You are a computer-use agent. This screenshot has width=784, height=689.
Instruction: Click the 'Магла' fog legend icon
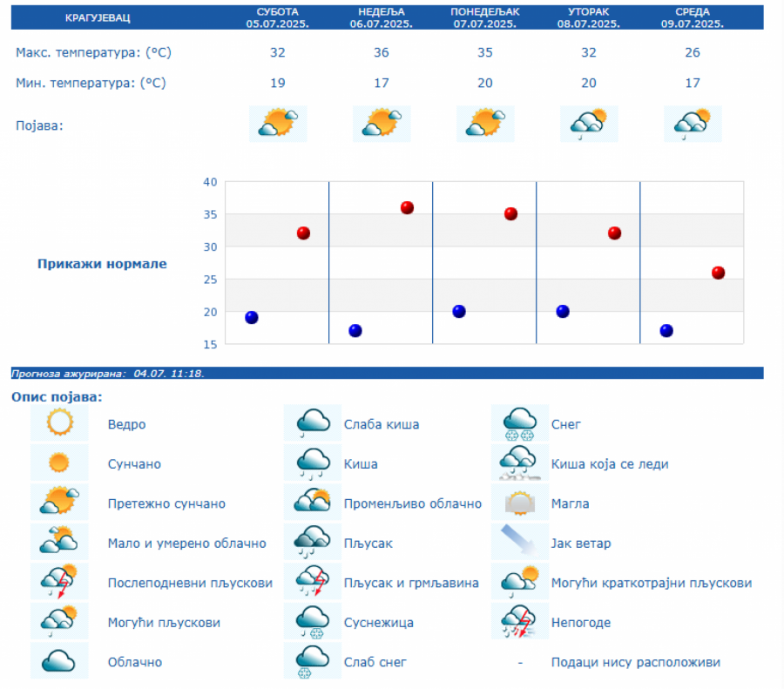pos(520,503)
